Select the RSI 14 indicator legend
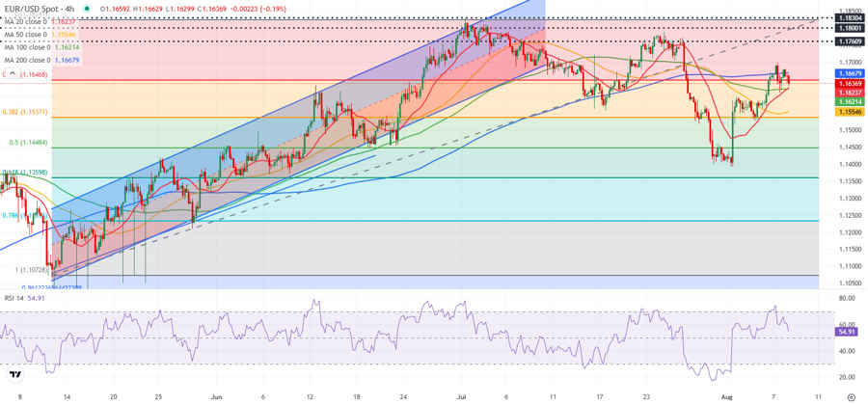Image resolution: width=868 pixels, height=404 pixels. pos(14,298)
